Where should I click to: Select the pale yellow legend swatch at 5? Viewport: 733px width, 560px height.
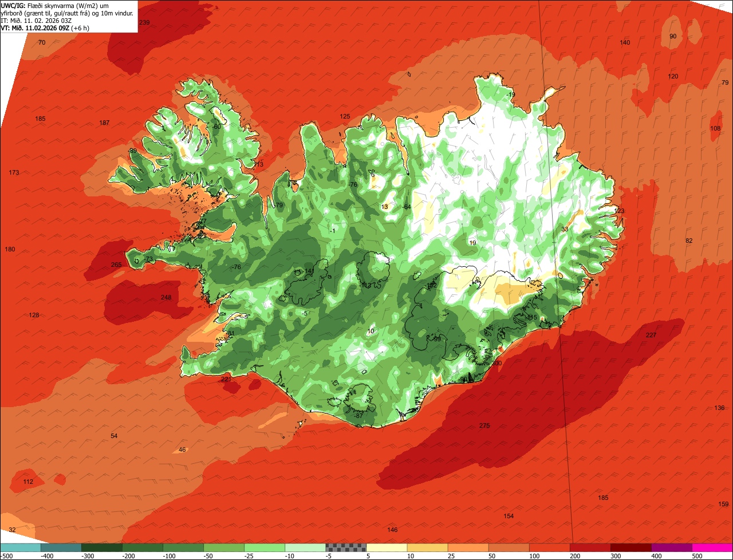click(387, 547)
